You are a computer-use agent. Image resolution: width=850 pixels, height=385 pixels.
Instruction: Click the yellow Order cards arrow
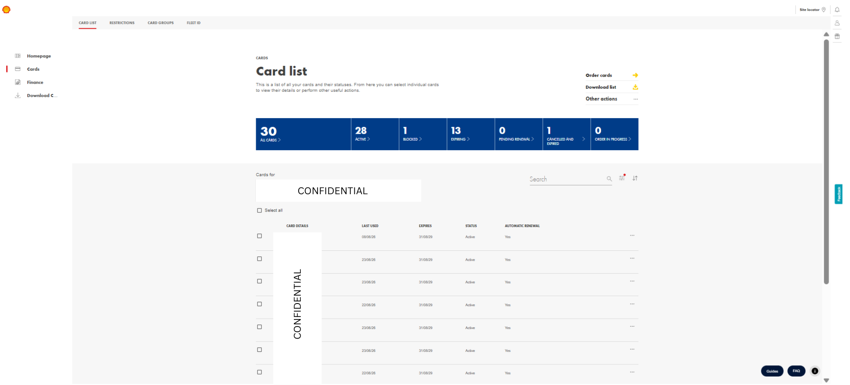[635, 75]
